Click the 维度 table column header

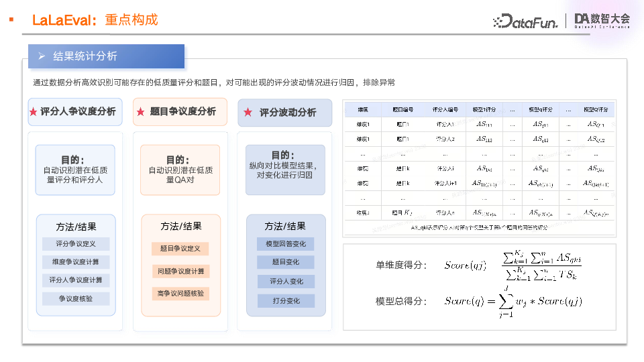pos(363,109)
